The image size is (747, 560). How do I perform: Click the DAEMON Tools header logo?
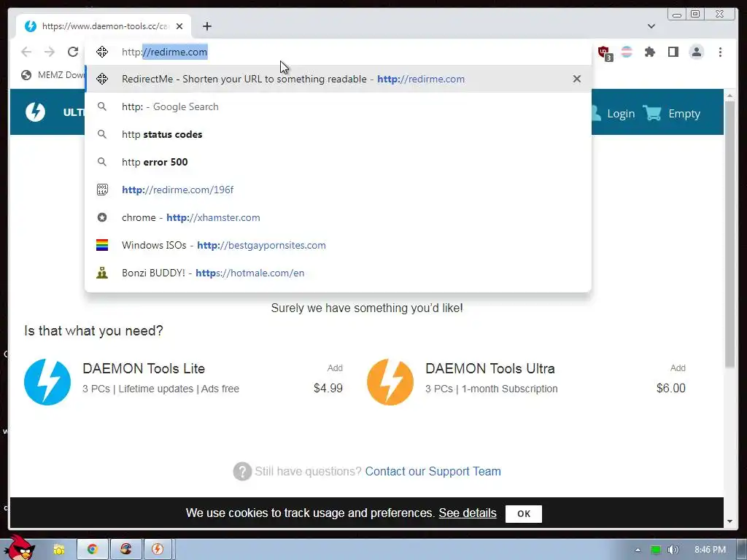point(35,112)
